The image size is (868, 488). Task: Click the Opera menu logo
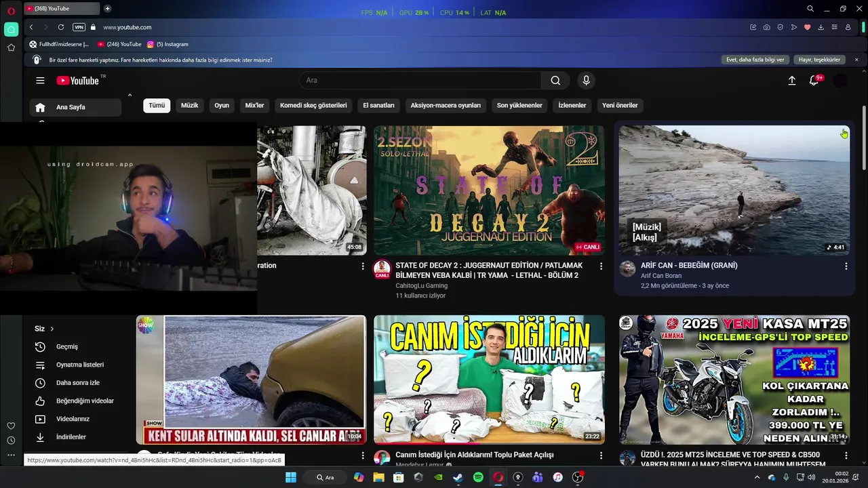tap(11, 9)
